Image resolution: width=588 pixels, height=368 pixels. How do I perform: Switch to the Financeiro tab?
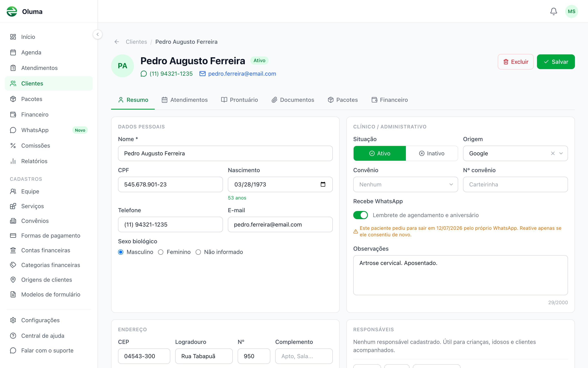(x=390, y=100)
